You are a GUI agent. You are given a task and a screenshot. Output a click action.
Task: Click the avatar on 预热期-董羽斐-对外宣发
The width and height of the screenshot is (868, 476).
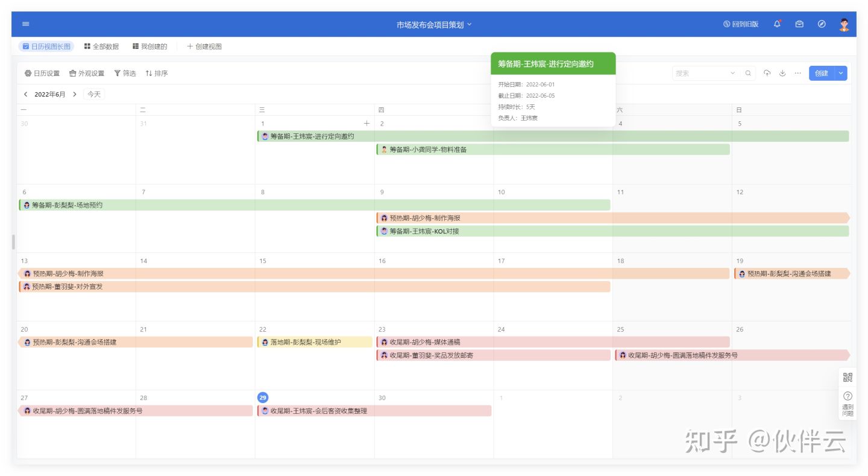tap(27, 287)
